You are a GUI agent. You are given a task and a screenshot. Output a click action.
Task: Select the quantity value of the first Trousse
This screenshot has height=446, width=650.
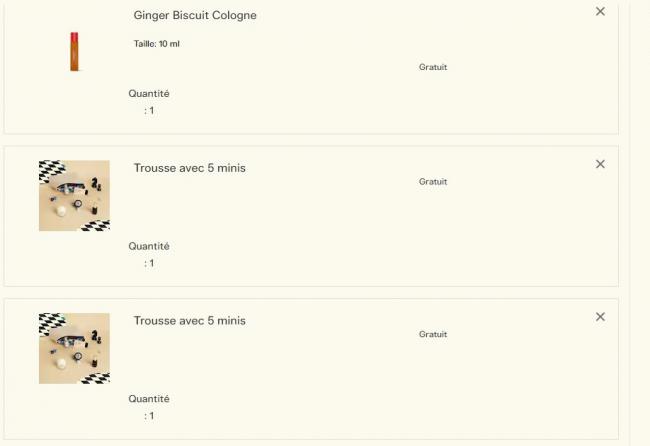[x=150, y=263]
